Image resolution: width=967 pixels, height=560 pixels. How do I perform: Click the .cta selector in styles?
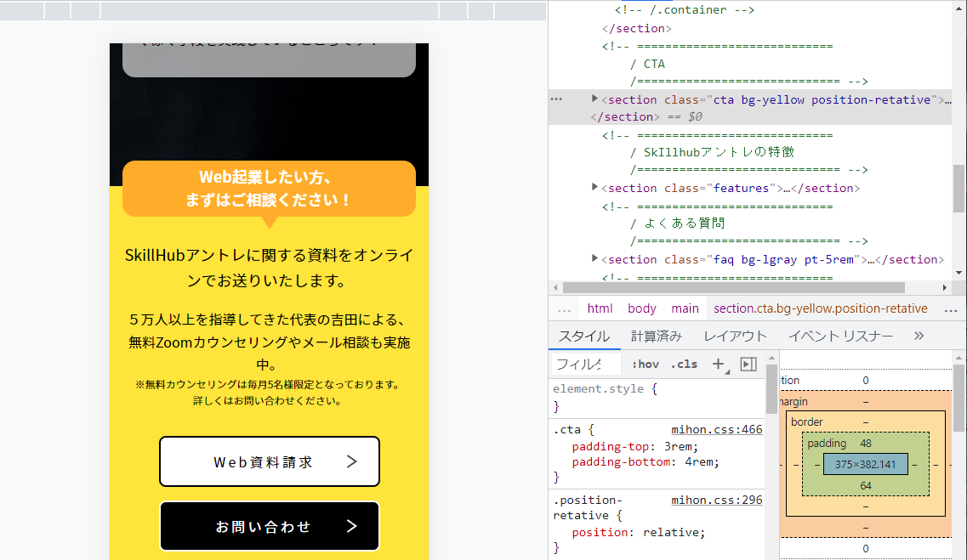click(x=566, y=429)
